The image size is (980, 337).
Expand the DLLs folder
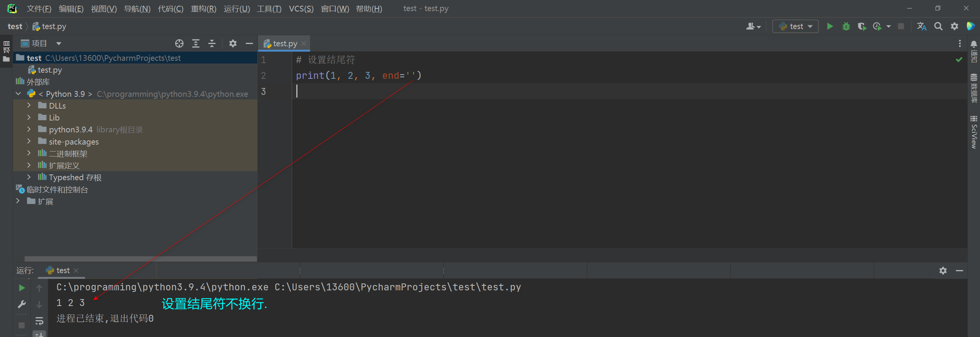(29, 106)
